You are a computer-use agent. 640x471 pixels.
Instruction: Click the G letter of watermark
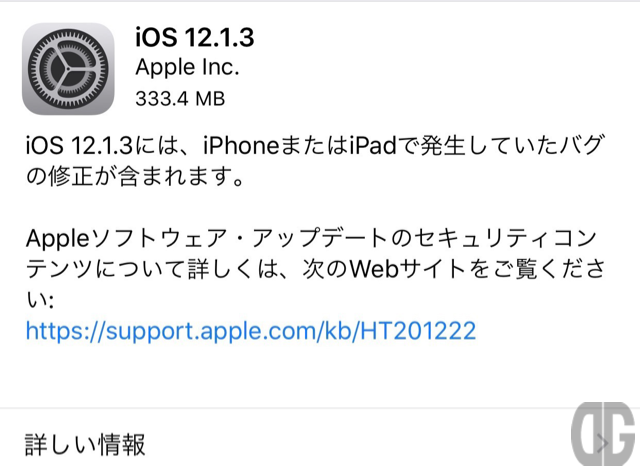coord(619,434)
